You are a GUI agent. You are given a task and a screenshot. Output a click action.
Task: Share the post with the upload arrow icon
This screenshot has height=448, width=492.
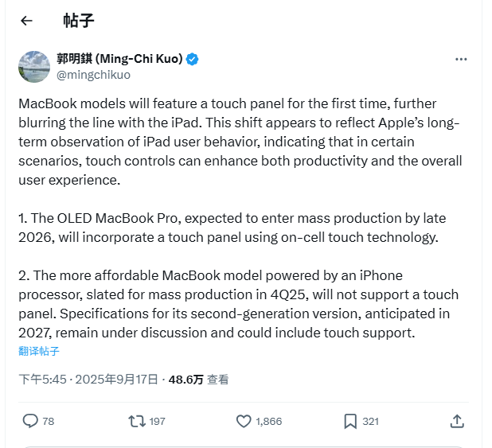click(457, 421)
